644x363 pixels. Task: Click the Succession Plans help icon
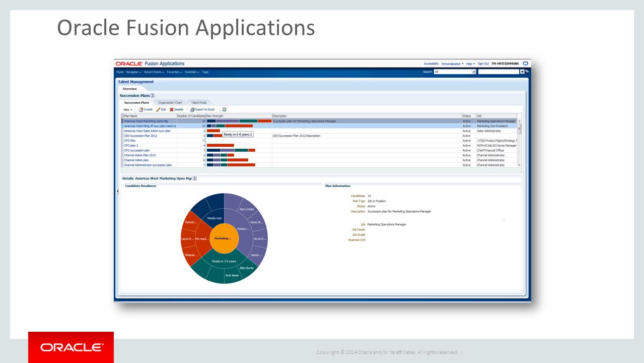point(153,95)
